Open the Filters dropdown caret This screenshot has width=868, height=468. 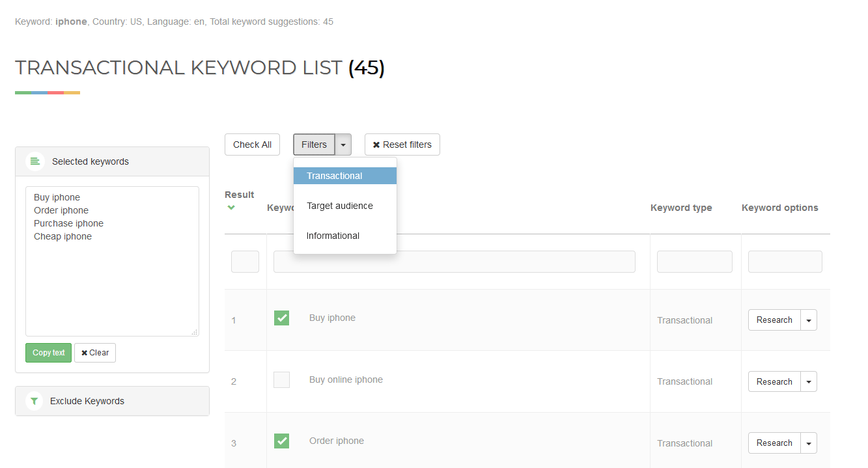(x=343, y=145)
